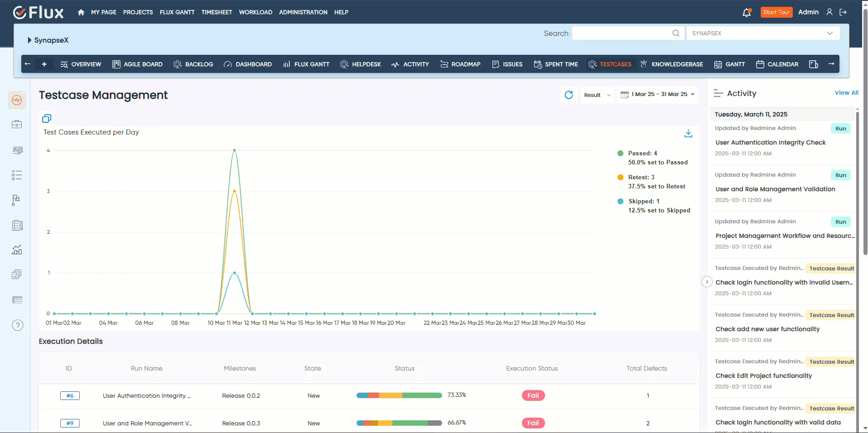This screenshot has height=433, width=868.
Task: Switch to ROADMAP tab
Action: (x=460, y=64)
